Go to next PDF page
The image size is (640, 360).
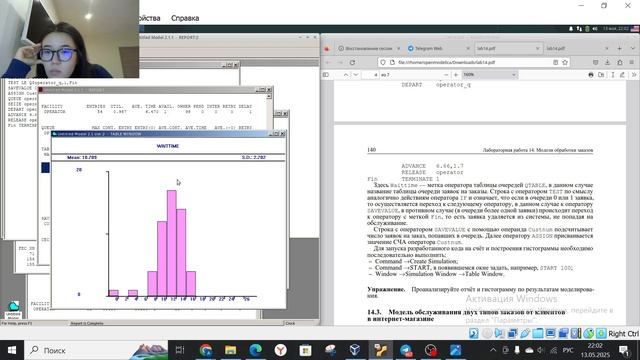click(x=356, y=75)
